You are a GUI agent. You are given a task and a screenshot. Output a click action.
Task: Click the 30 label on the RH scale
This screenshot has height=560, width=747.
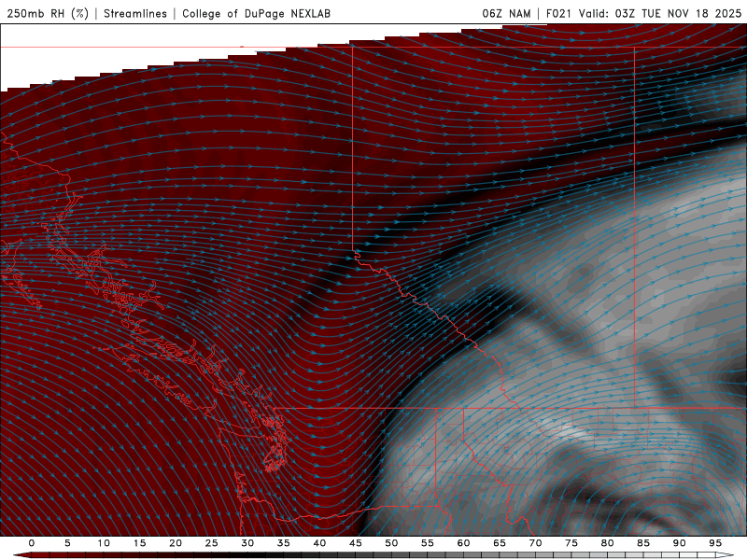247,543
